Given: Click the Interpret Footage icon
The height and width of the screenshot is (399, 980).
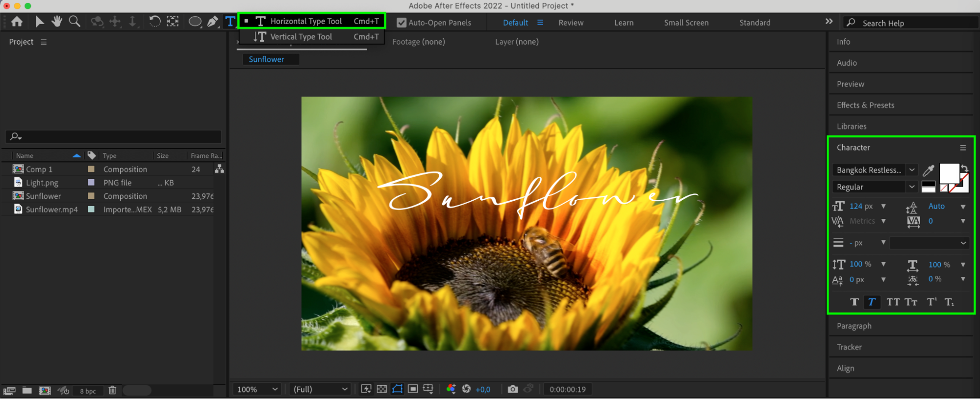Looking at the screenshot, I should tap(9, 391).
